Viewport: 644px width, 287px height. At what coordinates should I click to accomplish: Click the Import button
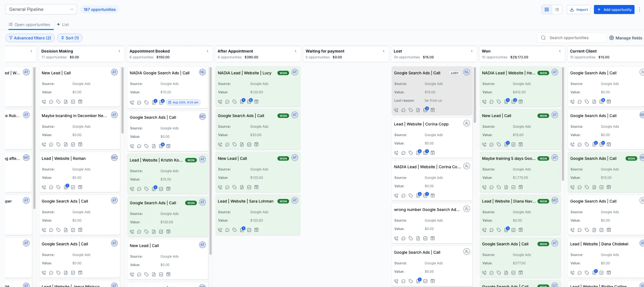coord(579,9)
